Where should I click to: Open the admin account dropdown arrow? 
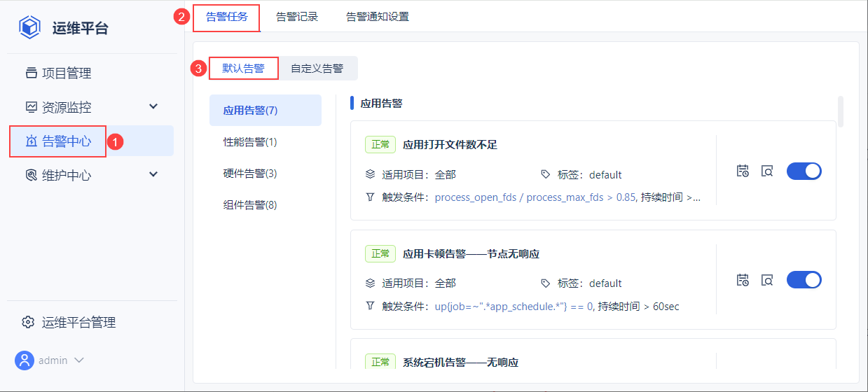click(x=79, y=360)
